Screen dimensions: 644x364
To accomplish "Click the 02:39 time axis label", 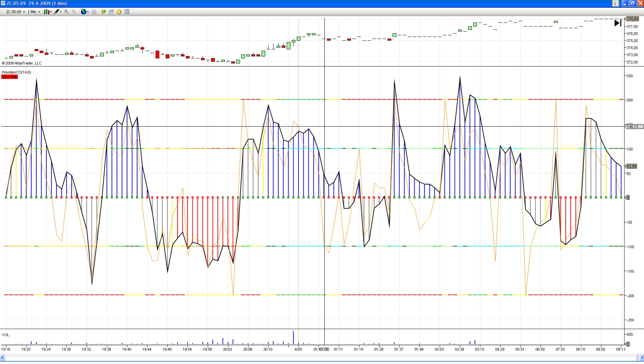I will point(459,349).
